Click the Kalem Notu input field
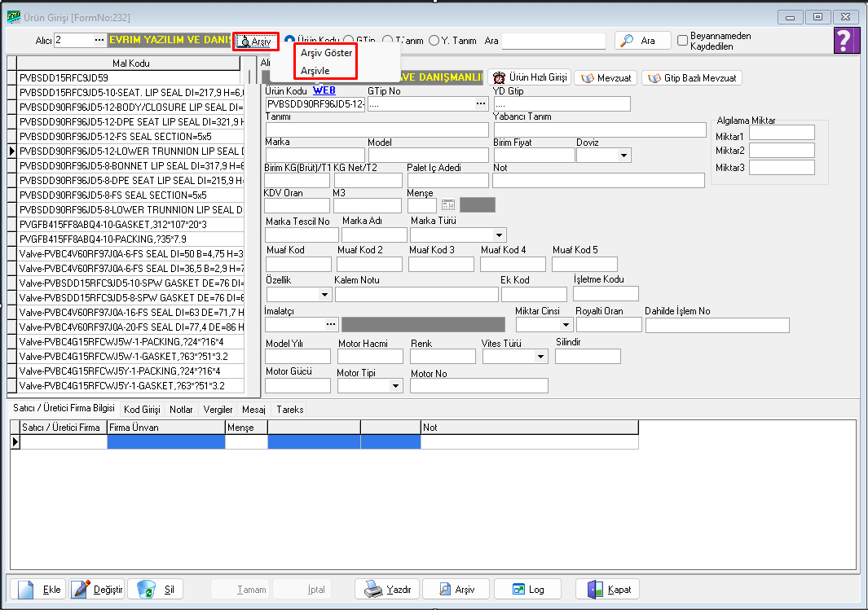The image size is (868, 610). (416, 294)
